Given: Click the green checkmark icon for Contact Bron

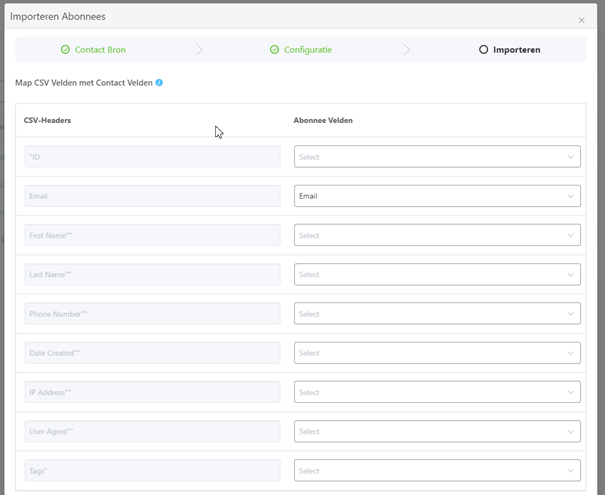Looking at the screenshot, I should point(65,49).
